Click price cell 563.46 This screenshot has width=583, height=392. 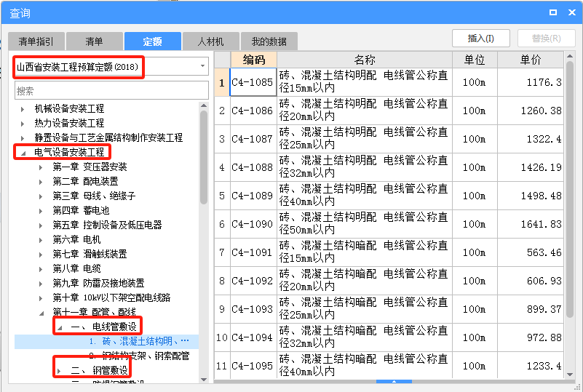click(x=530, y=252)
